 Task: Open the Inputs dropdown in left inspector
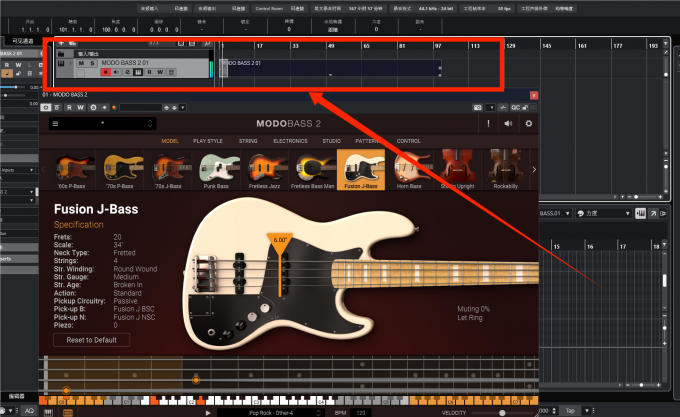(x=17, y=169)
